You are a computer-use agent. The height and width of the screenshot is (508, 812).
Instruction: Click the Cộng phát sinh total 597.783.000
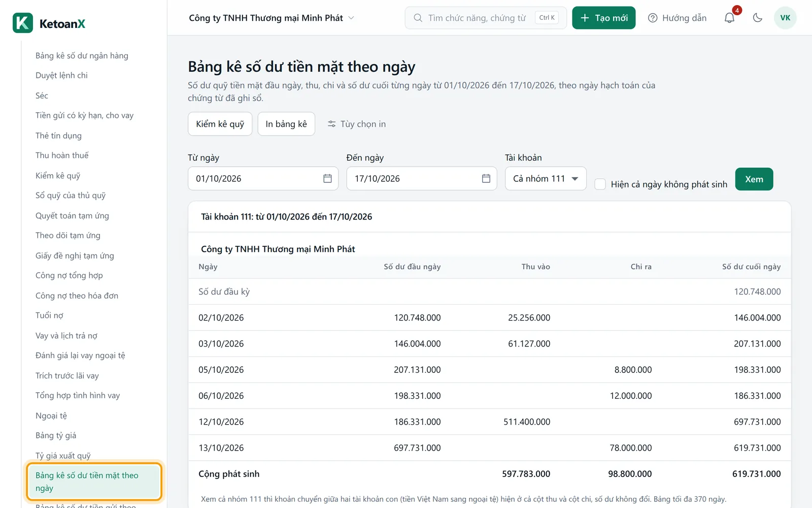[526, 474]
